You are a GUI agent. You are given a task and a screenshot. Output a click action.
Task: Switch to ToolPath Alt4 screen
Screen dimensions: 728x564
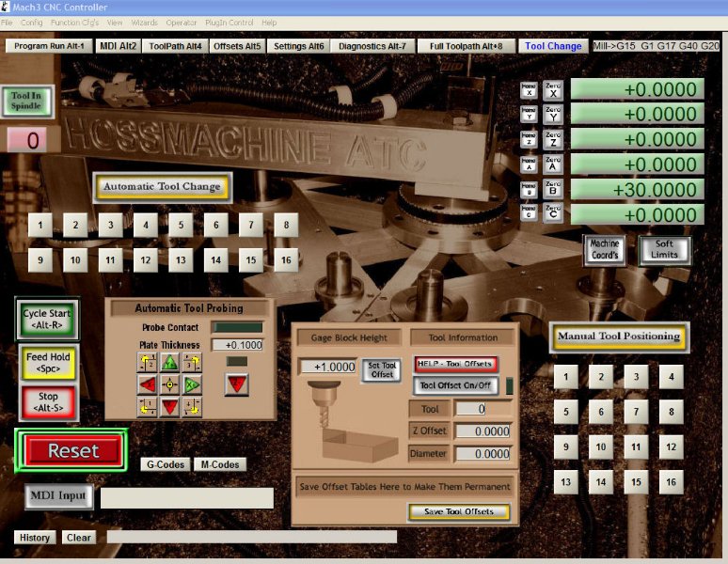point(175,46)
